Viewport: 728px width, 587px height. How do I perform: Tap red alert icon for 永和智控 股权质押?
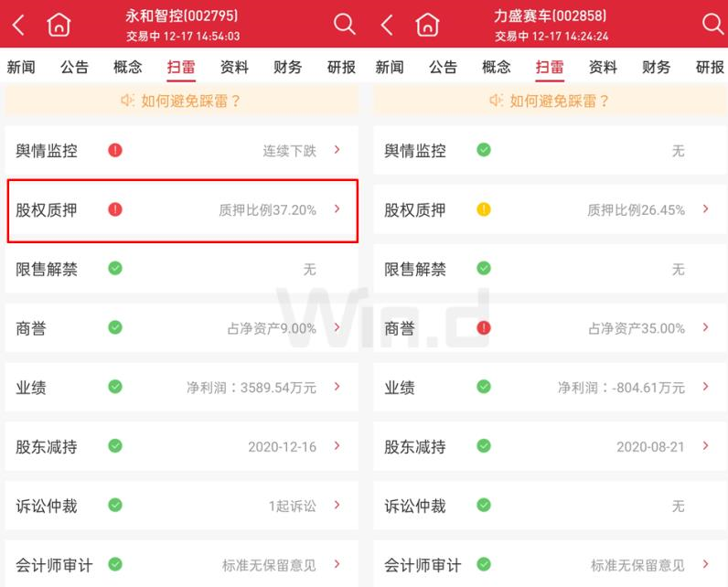coord(115,209)
